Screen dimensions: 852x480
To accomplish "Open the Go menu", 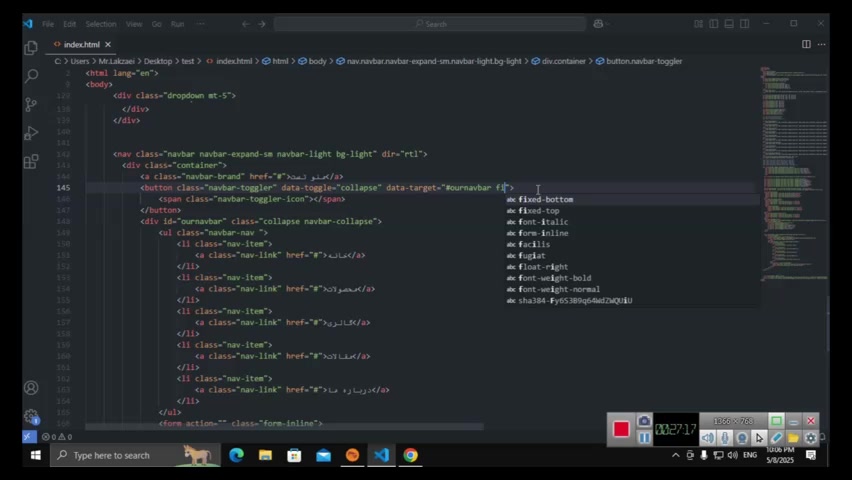I will click(x=156, y=24).
